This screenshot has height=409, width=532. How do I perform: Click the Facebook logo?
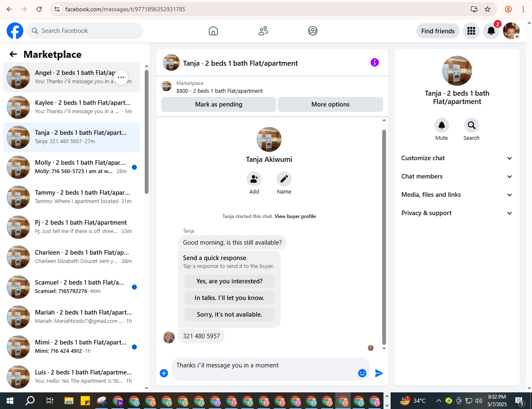[15, 31]
